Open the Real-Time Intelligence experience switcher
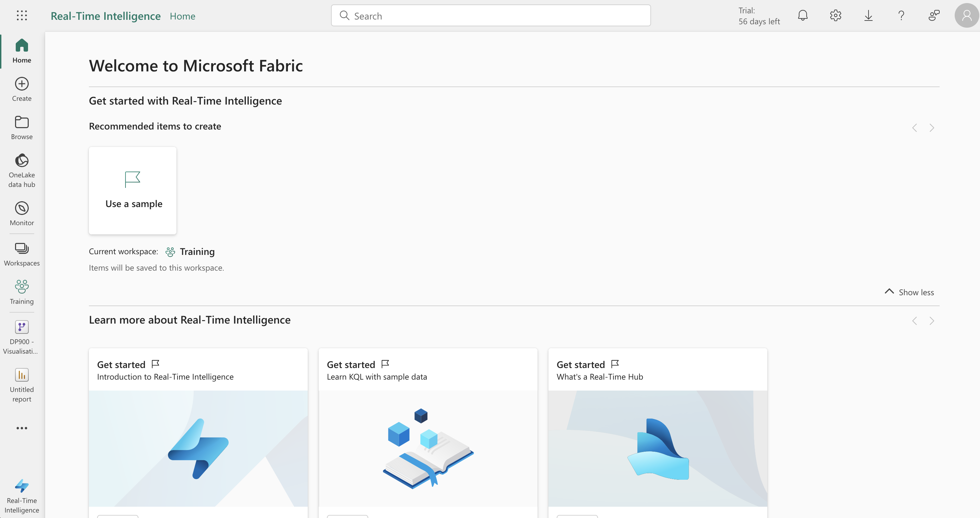Image resolution: width=980 pixels, height=518 pixels. [x=22, y=496]
